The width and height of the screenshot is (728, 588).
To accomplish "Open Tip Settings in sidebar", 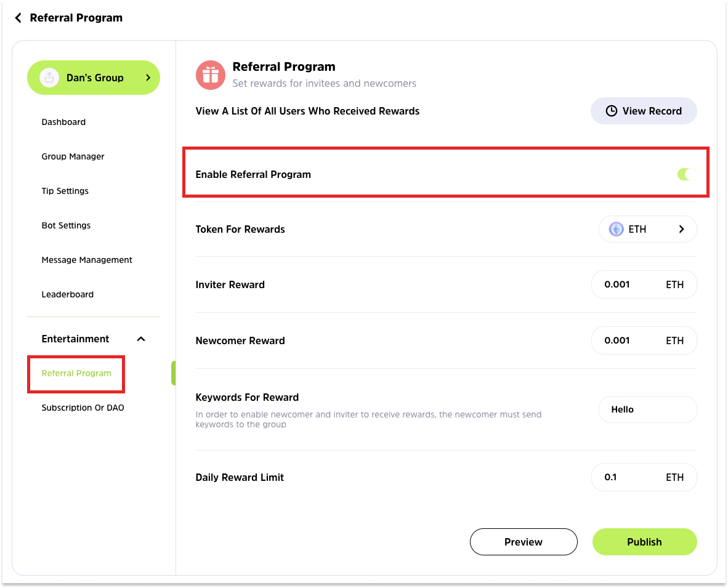I will (x=65, y=191).
